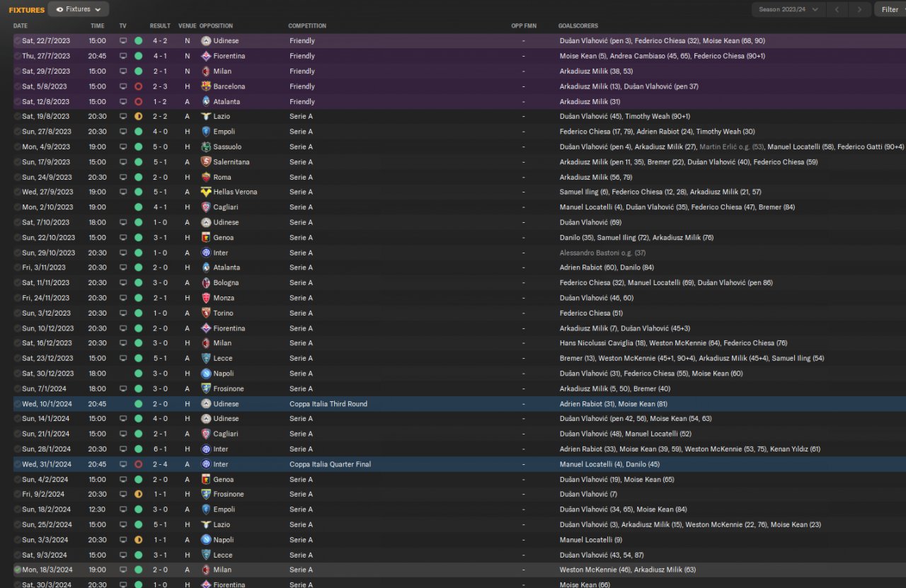Click the Hellas Verona club badge
The width and height of the screenshot is (906, 588).
206,192
